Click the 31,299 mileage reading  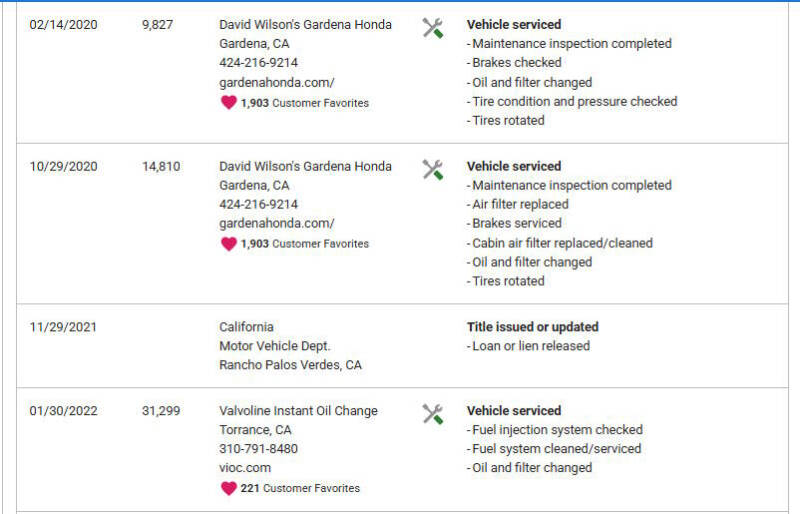tap(161, 410)
